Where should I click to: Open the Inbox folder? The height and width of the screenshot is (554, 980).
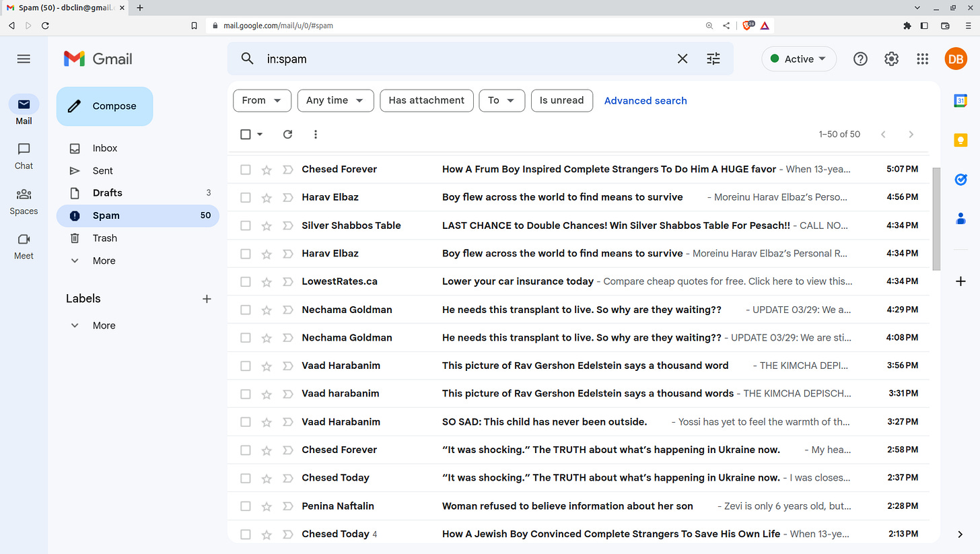(x=138, y=148)
